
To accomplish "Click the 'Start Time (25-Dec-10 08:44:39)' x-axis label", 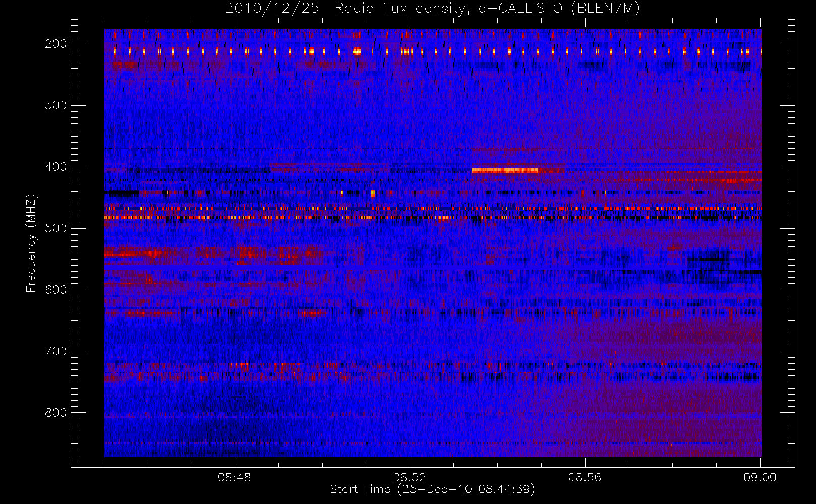I will tap(432, 489).
